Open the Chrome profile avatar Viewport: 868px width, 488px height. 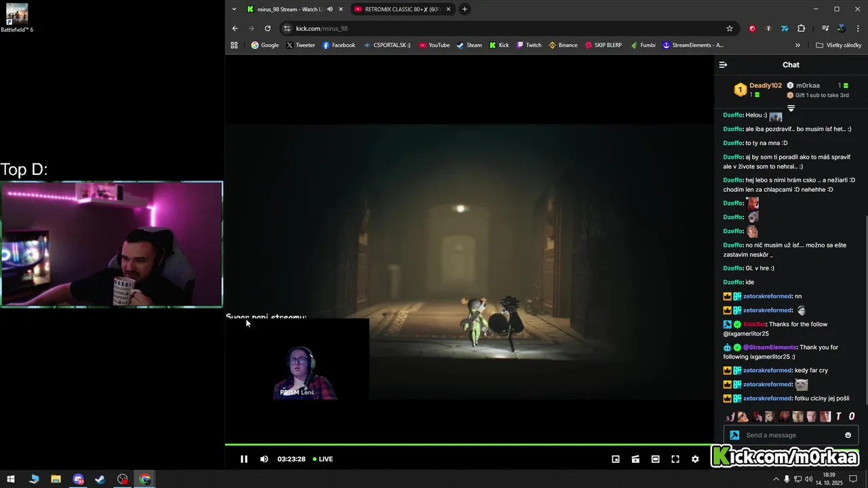coord(842,28)
